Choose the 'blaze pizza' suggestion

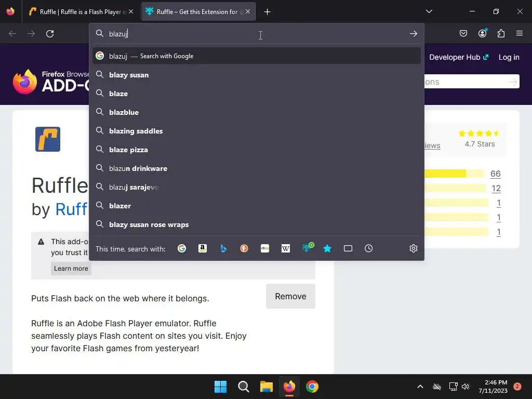coord(257,150)
